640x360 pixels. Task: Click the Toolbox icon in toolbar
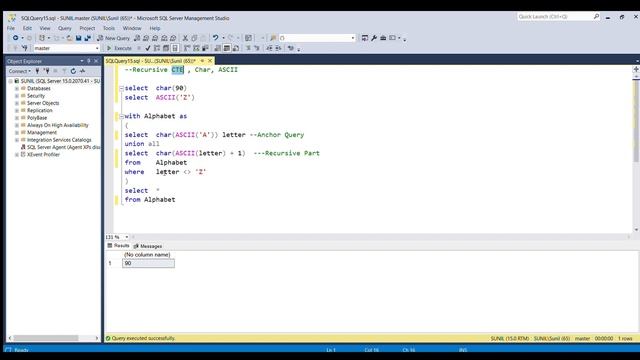383,38
